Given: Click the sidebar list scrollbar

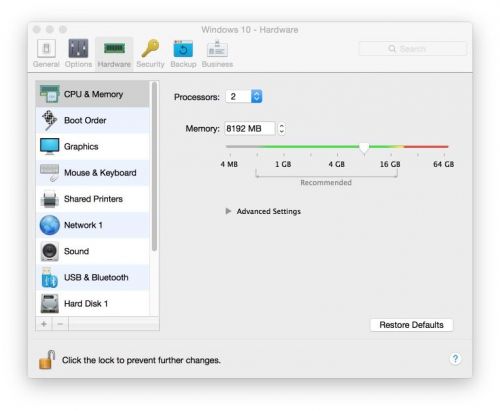Looking at the screenshot, I should [154, 167].
